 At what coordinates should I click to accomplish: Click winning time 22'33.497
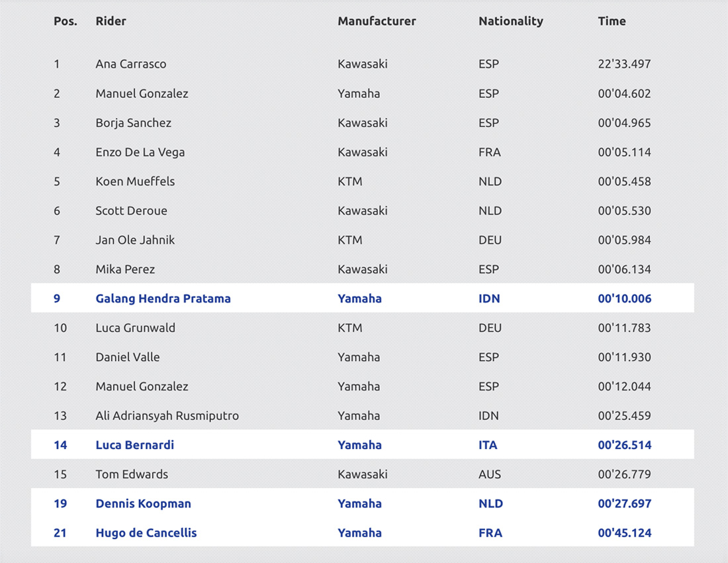[x=625, y=64]
